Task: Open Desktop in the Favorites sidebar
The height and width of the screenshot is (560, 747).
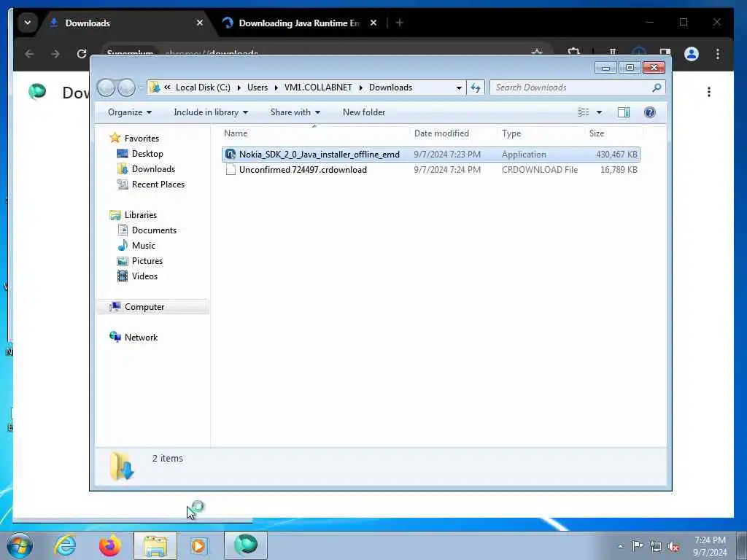Action: coord(147,153)
